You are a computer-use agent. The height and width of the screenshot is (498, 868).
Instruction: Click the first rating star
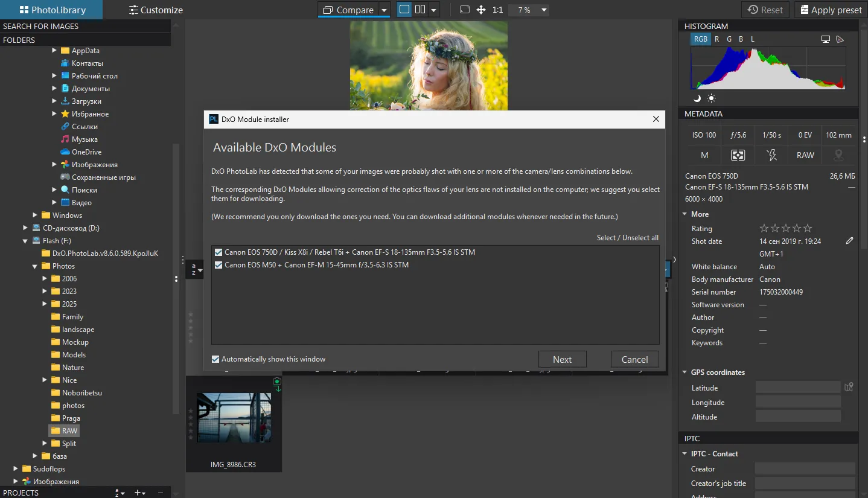click(x=764, y=228)
